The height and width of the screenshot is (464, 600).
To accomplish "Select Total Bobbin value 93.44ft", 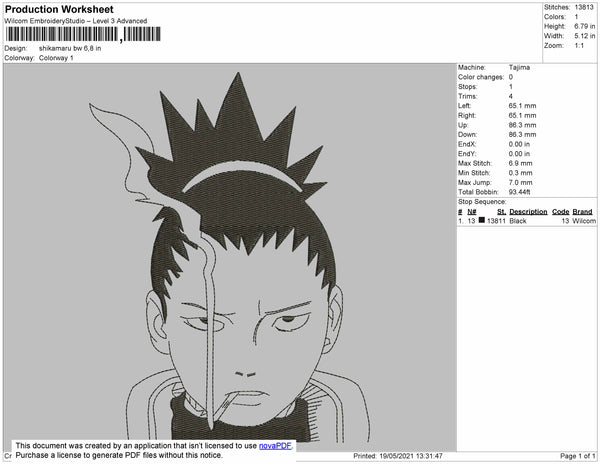I will [519, 192].
